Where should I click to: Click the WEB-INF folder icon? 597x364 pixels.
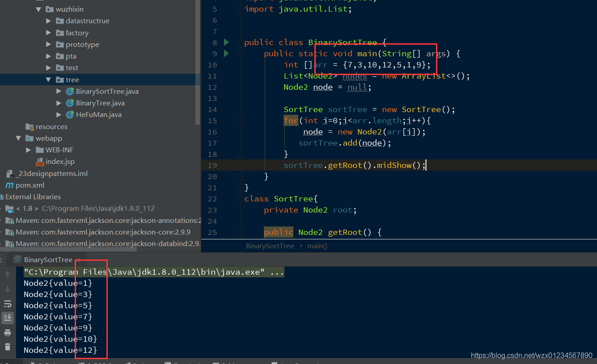click(39, 150)
